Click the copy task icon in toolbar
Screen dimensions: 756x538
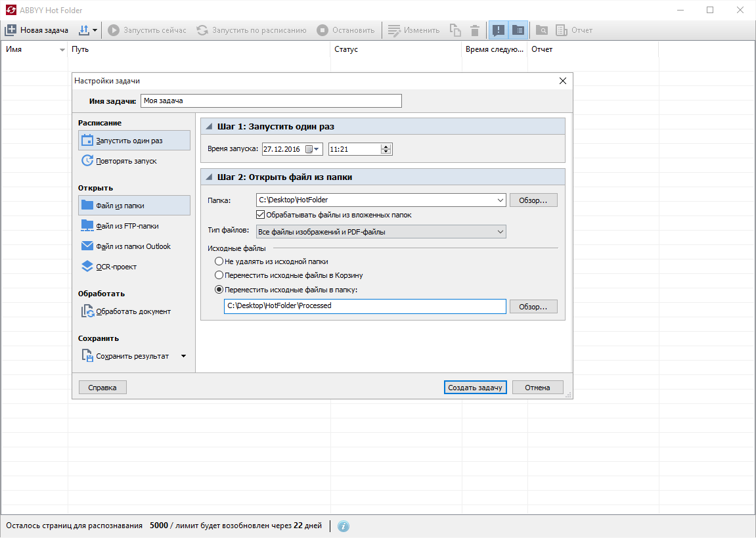click(x=455, y=30)
